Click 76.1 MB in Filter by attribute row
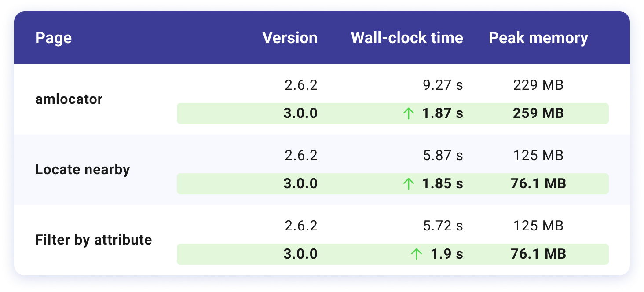 [x=538, y=254]
